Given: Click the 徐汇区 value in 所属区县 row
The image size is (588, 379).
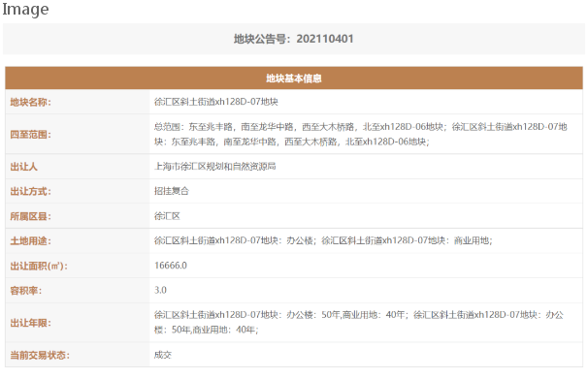Looking at the screenshot, I should tap(167, 216).
